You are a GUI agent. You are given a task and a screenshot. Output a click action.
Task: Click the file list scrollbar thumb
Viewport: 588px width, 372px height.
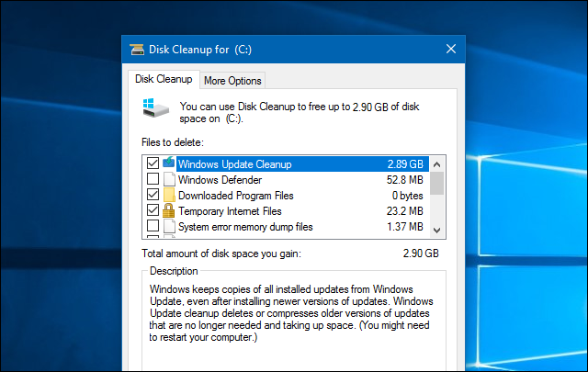436,182
